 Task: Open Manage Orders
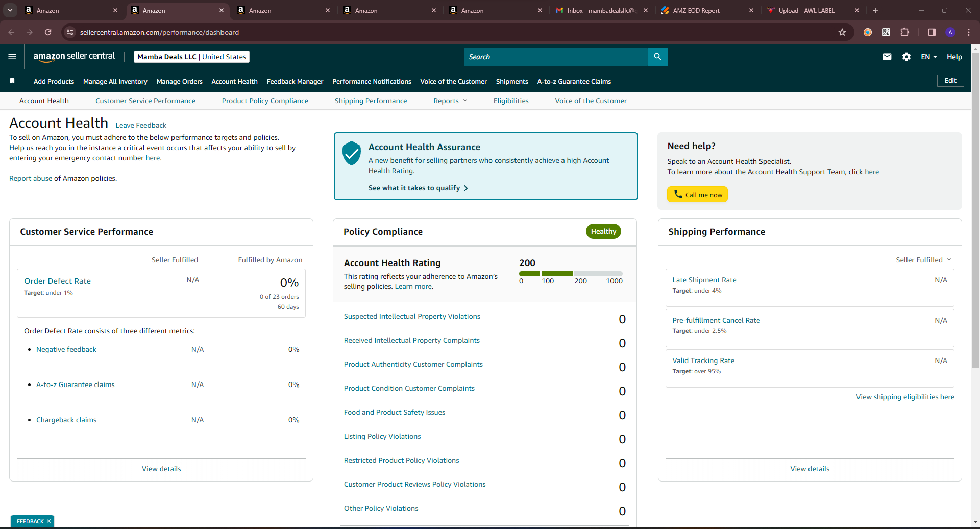coord(180,81)
